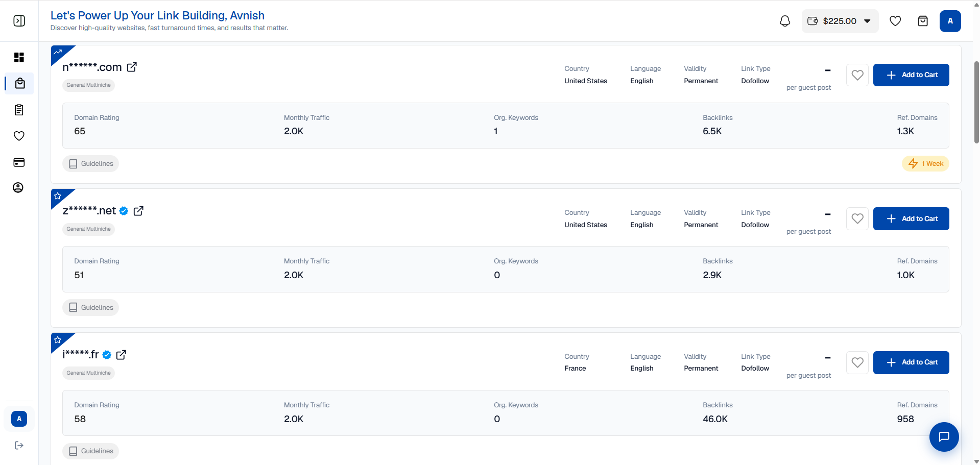Open the chat support bubble
Screen dimensions: 980x465
944,437
